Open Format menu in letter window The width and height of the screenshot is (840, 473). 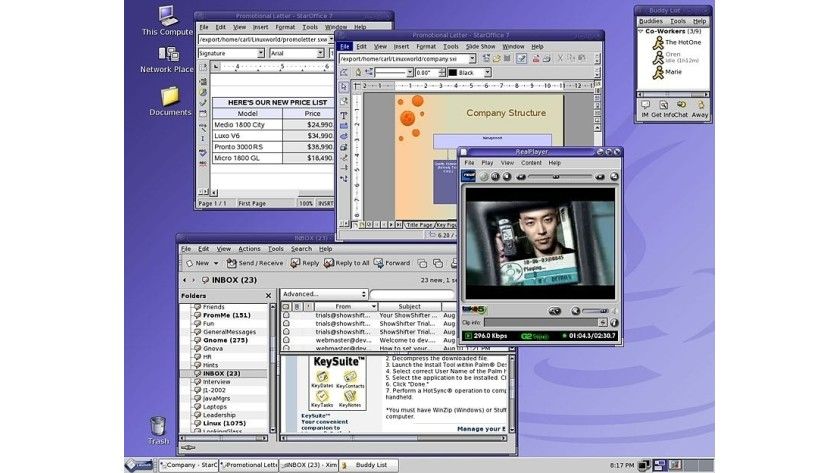pyautogui.click(x=285, y=27)
